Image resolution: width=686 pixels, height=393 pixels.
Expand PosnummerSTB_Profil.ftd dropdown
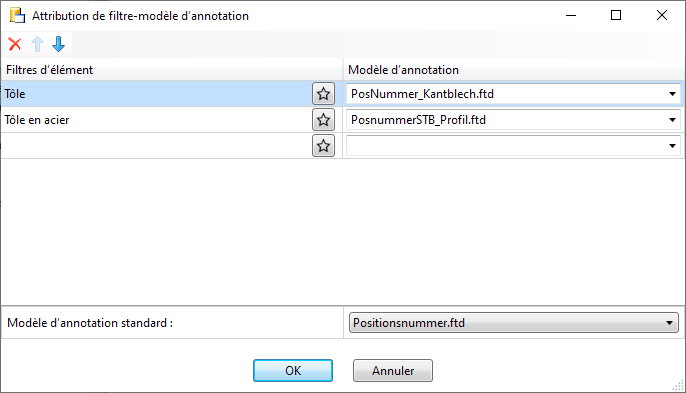672,120
